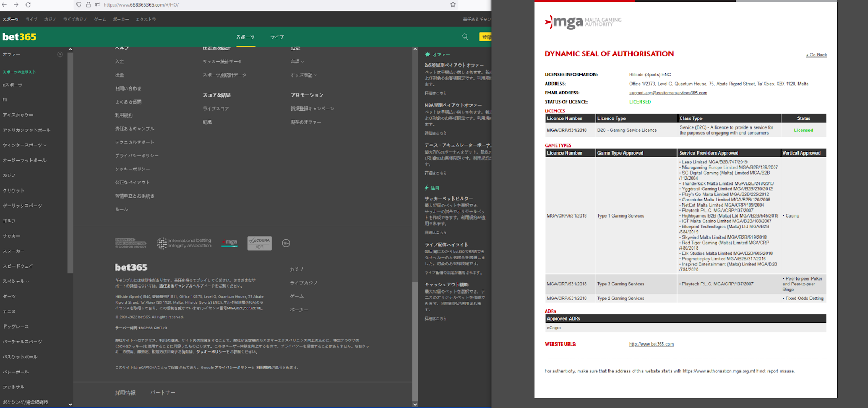Click the 2点差早期ペイアウトオファー offer title
The image size is (868, 408).
point(454,65)
